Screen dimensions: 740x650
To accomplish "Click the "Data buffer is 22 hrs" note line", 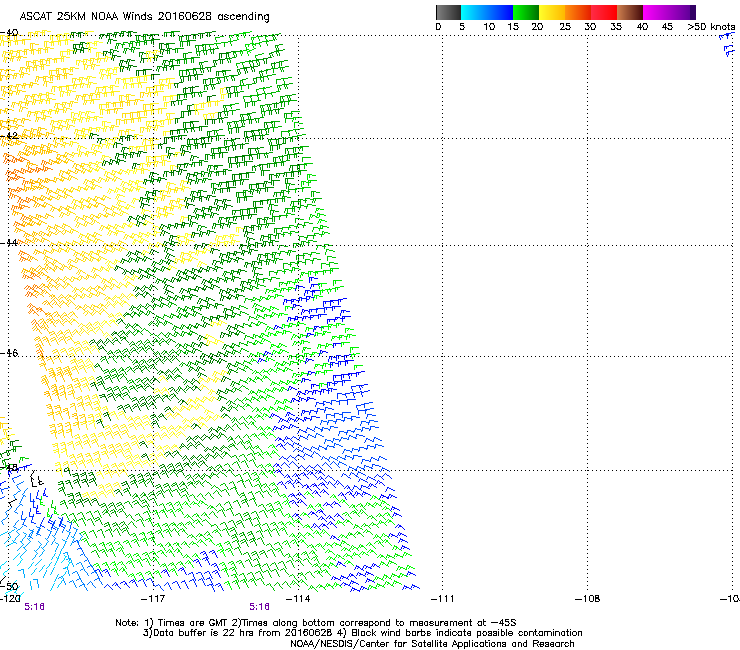I will pos(362,633).
